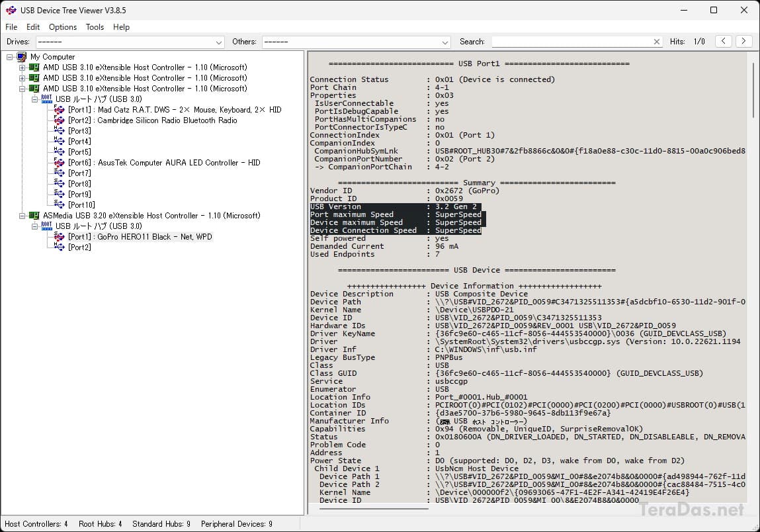Open the Others dropdown
Viewport: 760px width, 532px height.
[357, 42]
